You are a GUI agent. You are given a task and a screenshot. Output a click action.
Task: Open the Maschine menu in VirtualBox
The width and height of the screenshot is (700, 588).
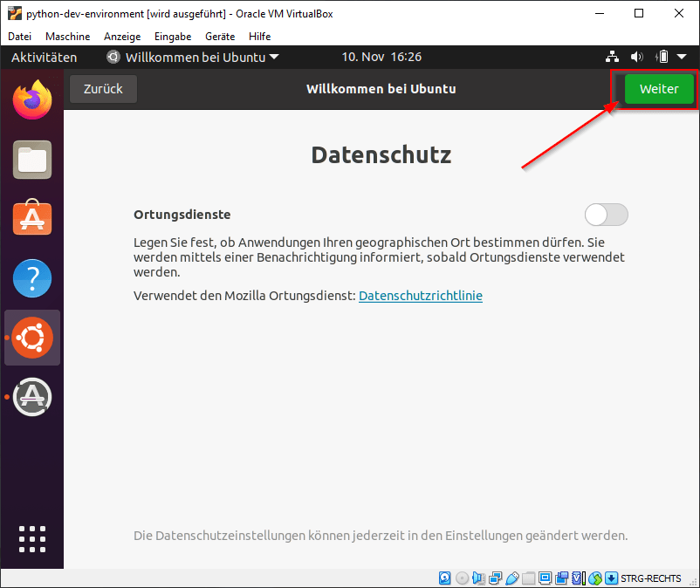[x=67, y=37]
